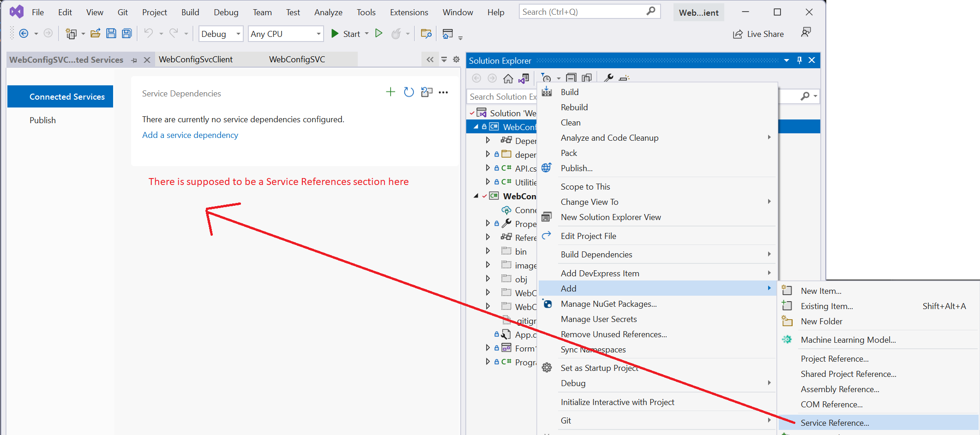Image resolution: width=980 pixels, height=435 pixels.
Task: Open the Start button dropdown arrow
Action: 367,34
